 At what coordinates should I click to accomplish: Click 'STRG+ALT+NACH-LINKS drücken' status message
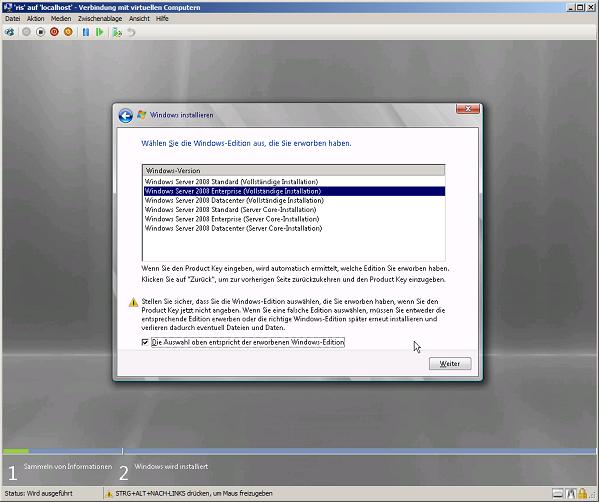pos(194,494)
